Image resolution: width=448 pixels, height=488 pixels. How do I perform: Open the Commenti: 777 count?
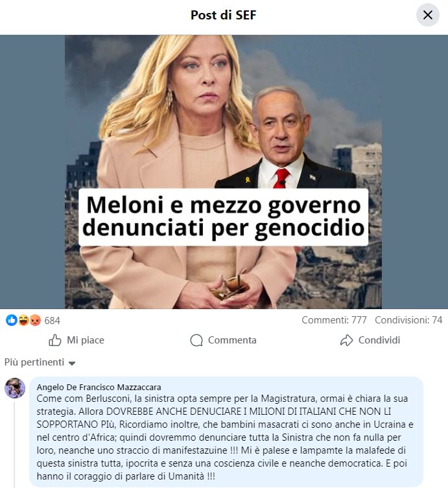(334, 320)
